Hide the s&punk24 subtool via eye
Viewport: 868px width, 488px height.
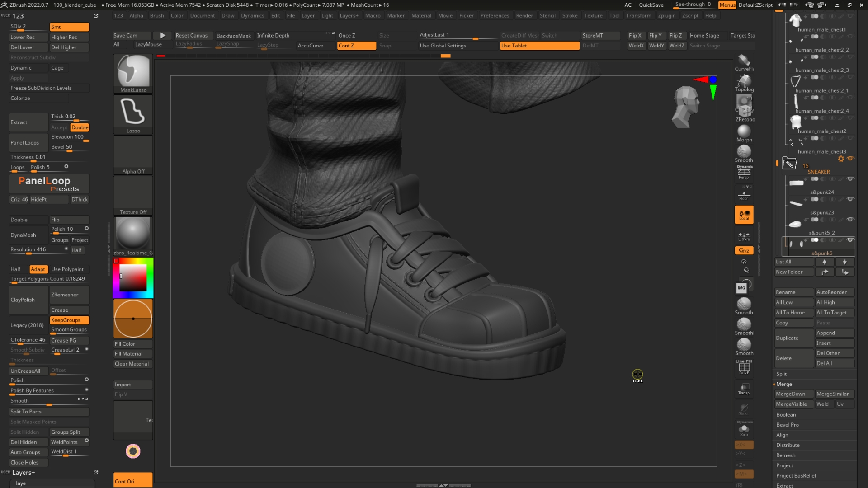(x=850, y=179)
